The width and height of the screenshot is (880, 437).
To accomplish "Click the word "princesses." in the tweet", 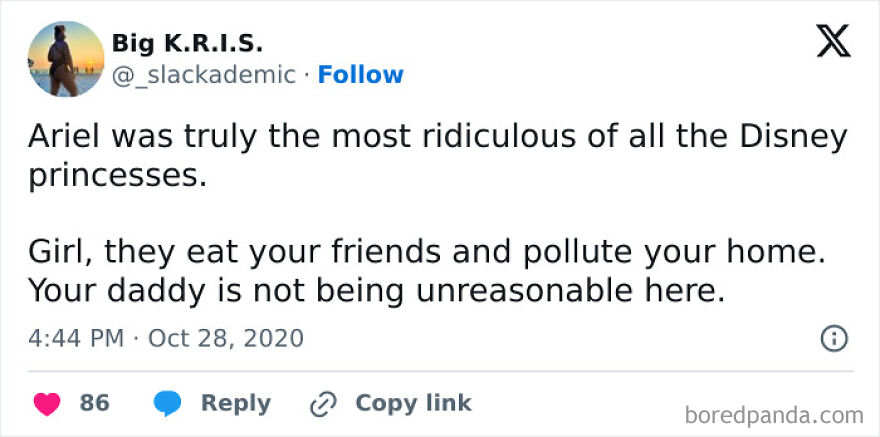I will pyautogui.click(x=116, y=176).
